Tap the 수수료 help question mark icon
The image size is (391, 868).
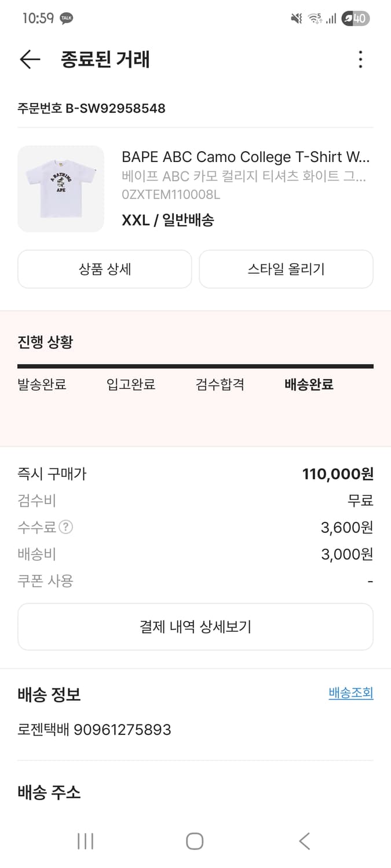pos(65,527)
